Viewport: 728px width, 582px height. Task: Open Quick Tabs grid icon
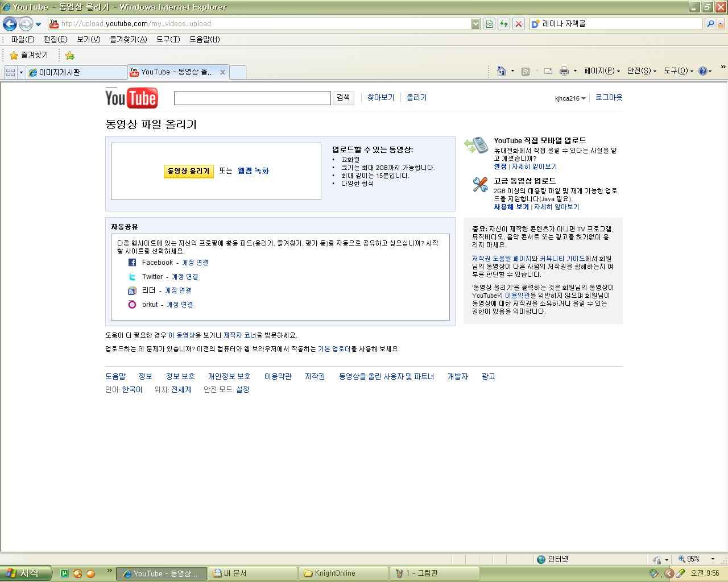10,72
